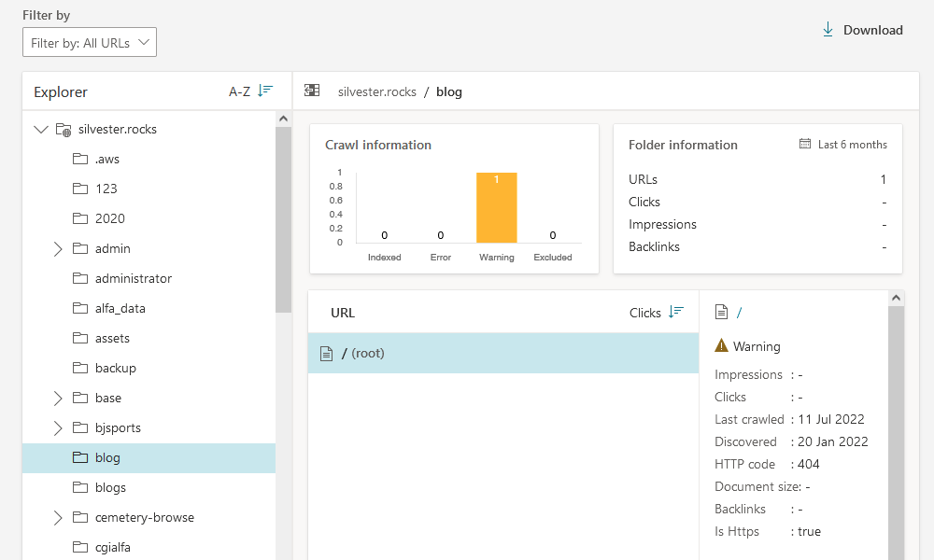Click the page icon in details panel

tap(722, 313)
